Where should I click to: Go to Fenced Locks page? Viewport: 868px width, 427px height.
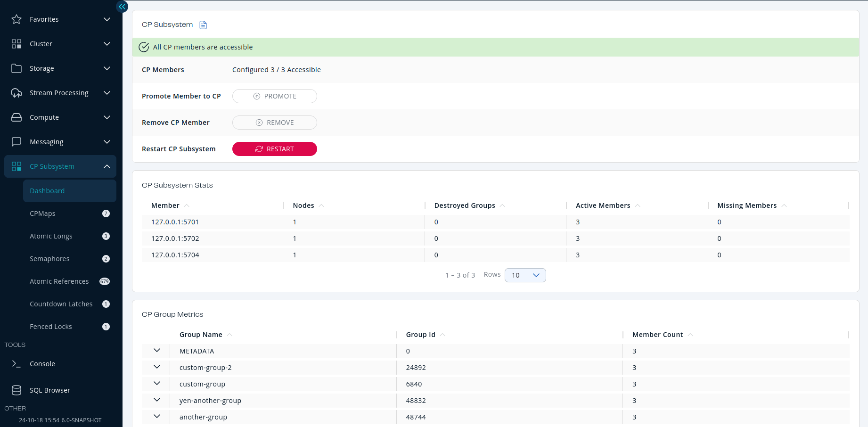pyautogui.click(x=51, y=327)
